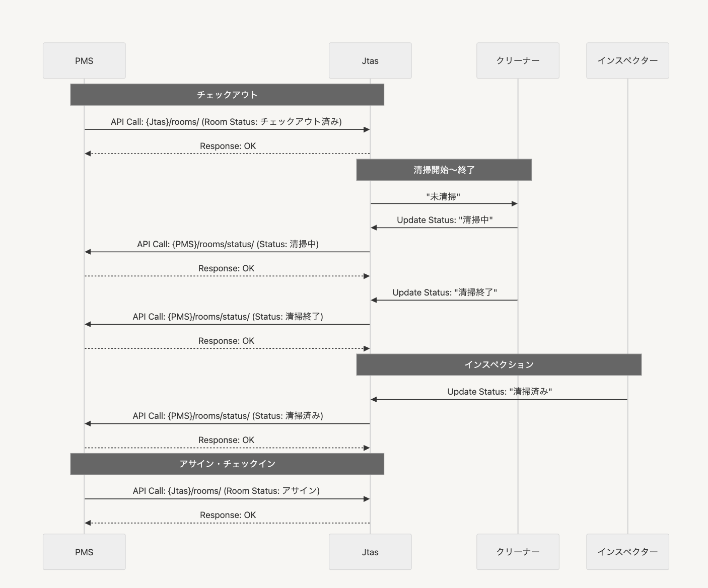Select the 清掃開始〜終了 note banner
Viewport: 708px width, 588px height.
pyautogui.click(x=444, y=170)
